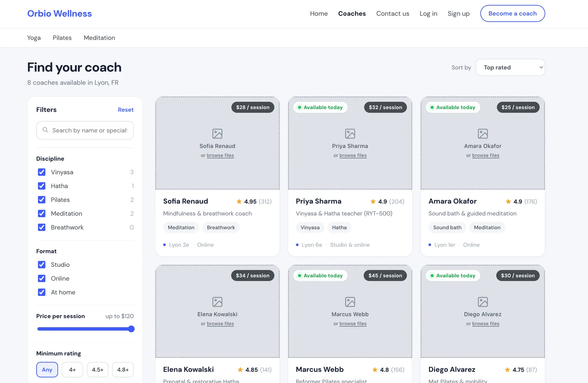Click browse files under Sofia Renaud's photo
Viewport: 588px width, 383px height.
pos(220,156)
